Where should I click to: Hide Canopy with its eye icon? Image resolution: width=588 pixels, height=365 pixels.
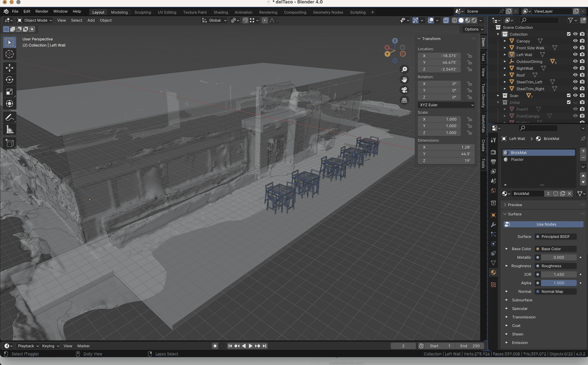tap(575, 41)
